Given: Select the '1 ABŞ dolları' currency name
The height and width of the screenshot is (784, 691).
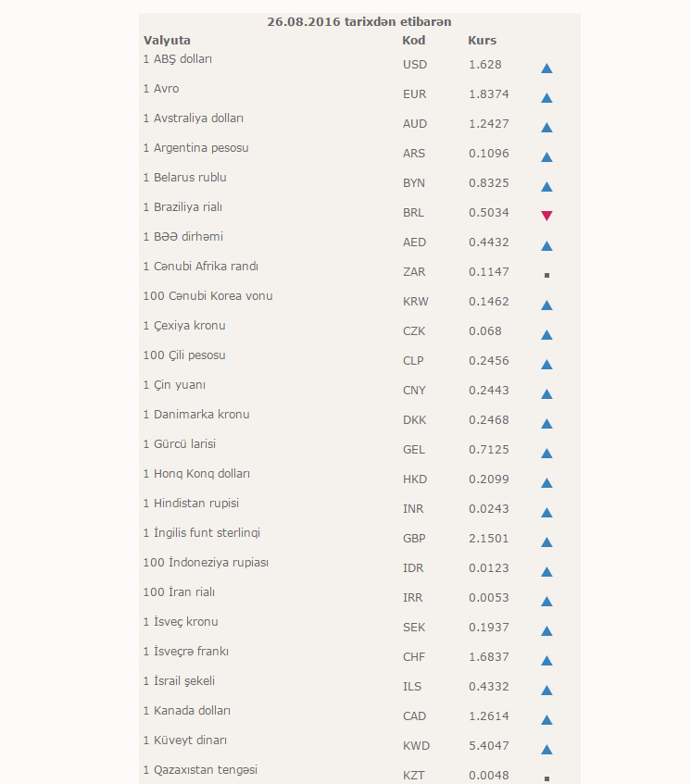Looking at the screenshot, I should click(178, 59).
